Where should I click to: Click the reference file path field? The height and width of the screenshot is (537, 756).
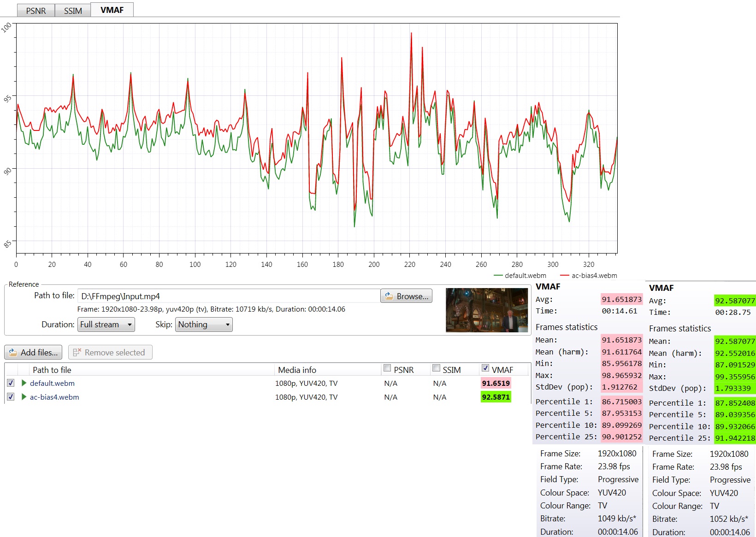[x=228, y=296]
